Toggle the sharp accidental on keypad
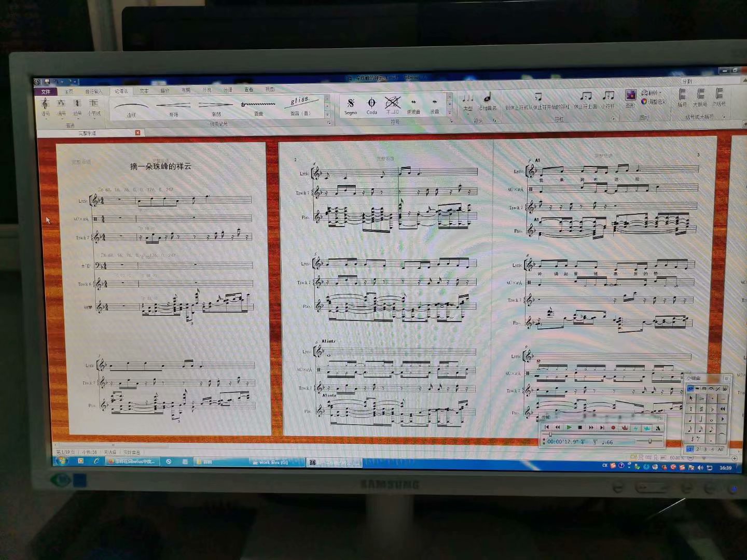 click(701, 409)
